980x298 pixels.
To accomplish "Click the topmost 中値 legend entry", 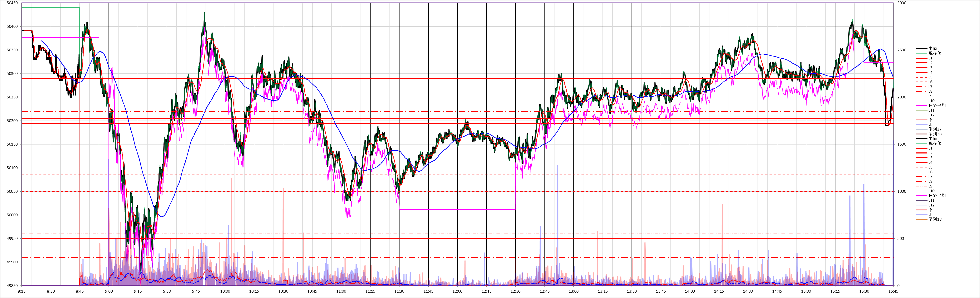I will pyautogui.click(x=933, y=49).
